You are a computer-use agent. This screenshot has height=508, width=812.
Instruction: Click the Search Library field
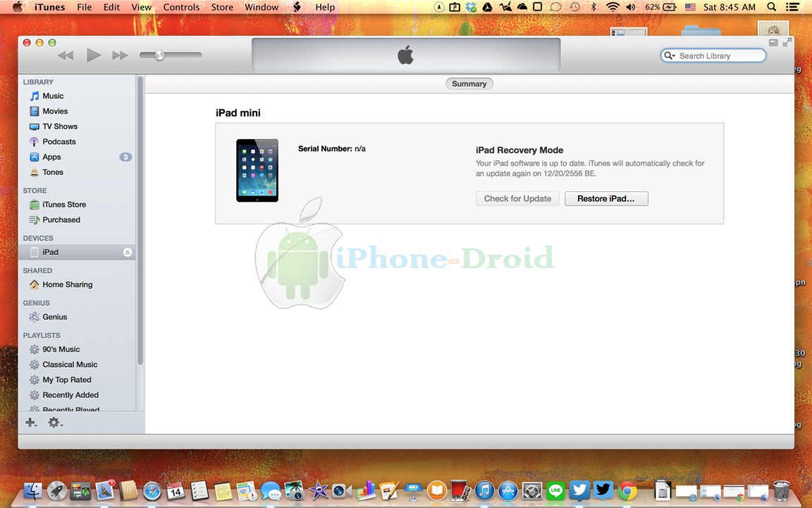(719, 56)
